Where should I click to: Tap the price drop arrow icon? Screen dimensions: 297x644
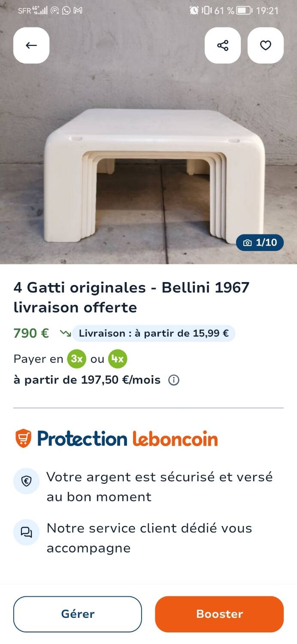pos(65,333)
